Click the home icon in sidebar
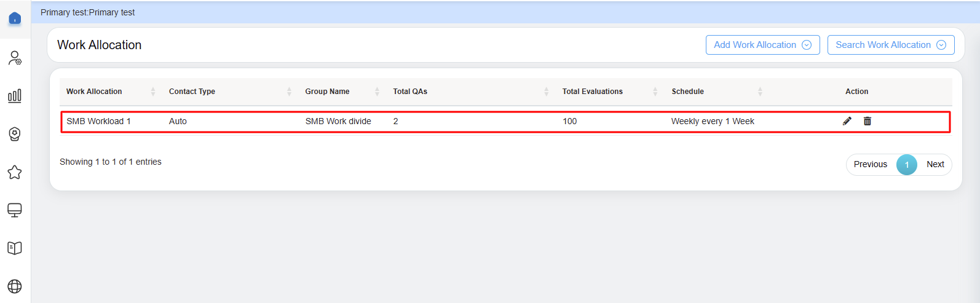The width and height of the screenshot is (980, 303). 15,18
